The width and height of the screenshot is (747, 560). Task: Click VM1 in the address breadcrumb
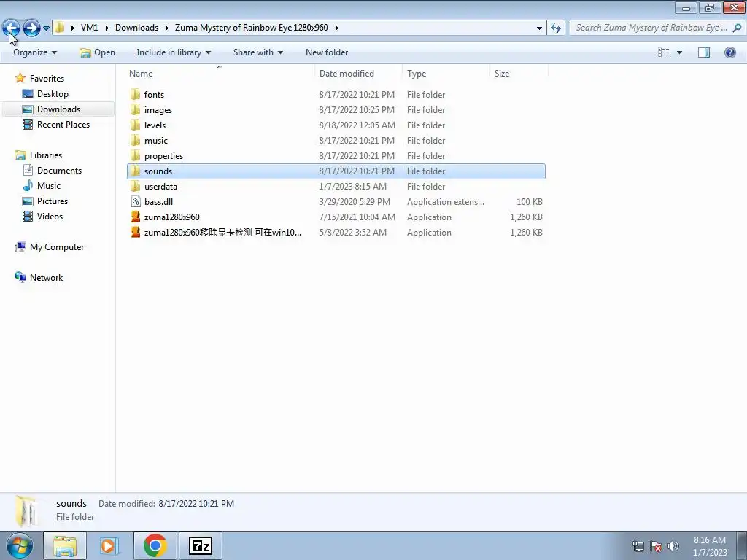point(89,28)
